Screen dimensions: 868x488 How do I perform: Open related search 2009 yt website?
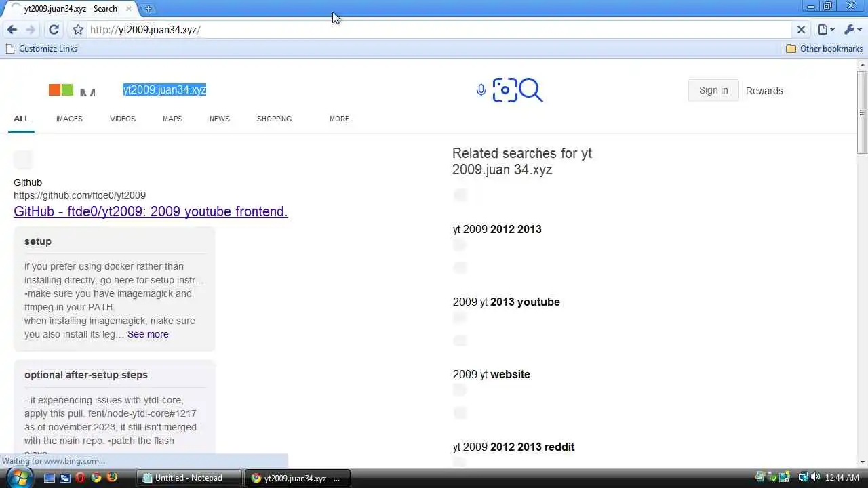click(492, 374)
